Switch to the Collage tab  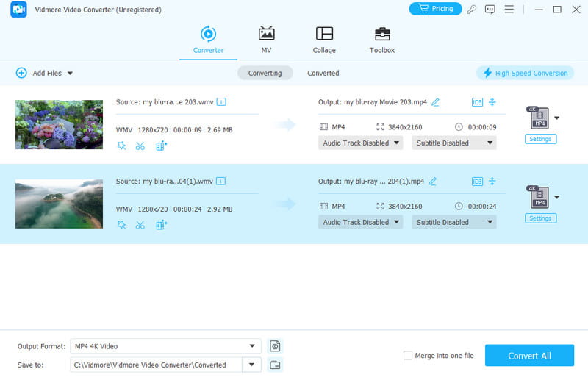click(324, 40)
